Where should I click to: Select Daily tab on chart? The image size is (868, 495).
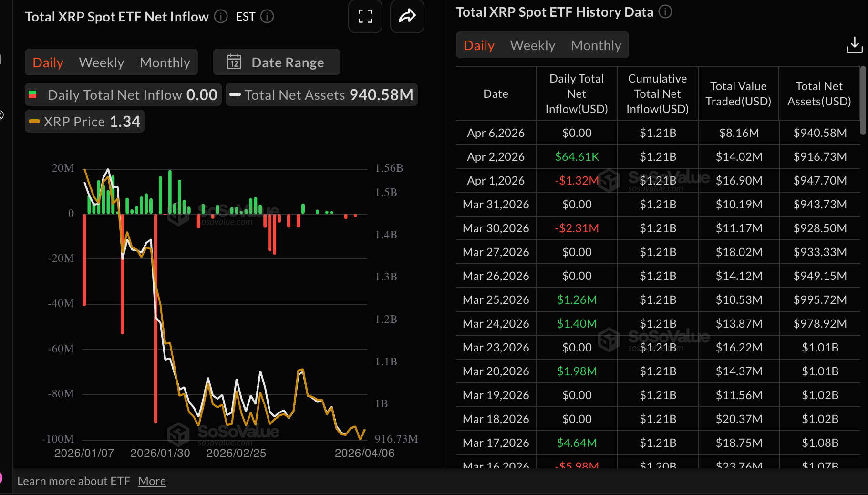[x=48, y=62]
